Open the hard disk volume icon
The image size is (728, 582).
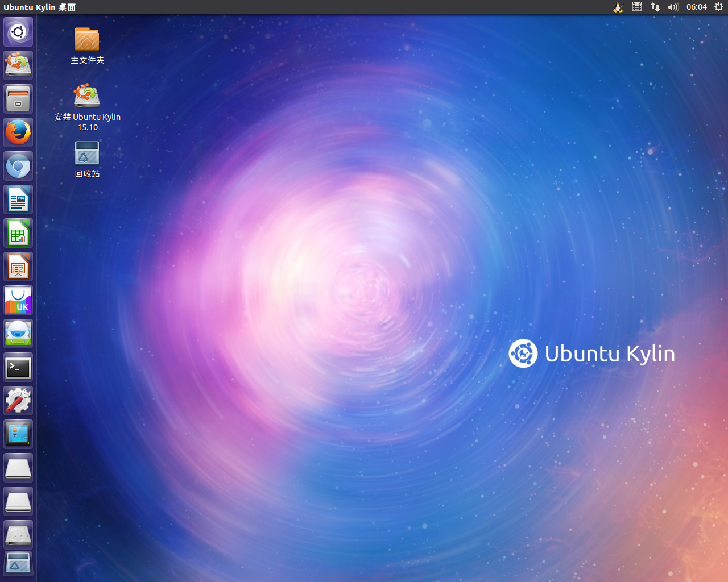click(x=18, y=535)
